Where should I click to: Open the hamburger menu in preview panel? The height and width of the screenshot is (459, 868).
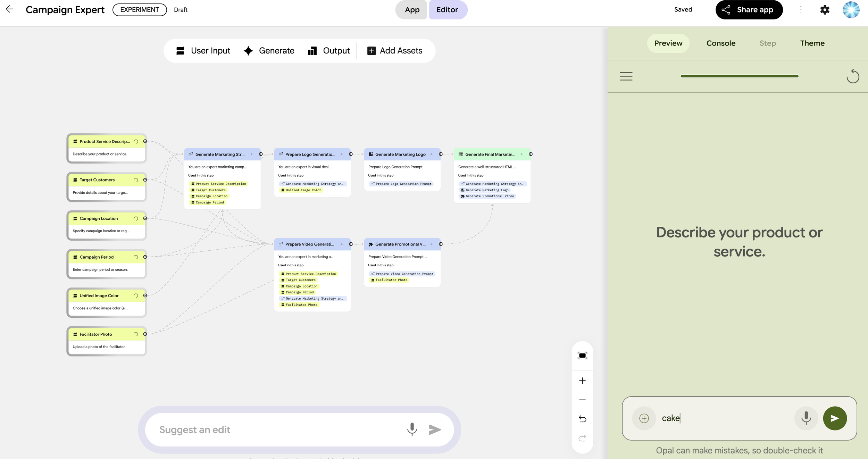(626, 76)
